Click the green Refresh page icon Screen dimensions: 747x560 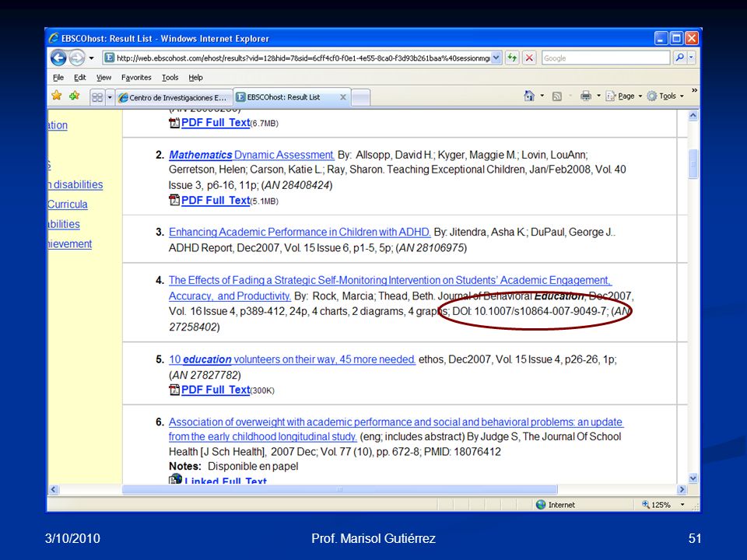pos(512,58)
